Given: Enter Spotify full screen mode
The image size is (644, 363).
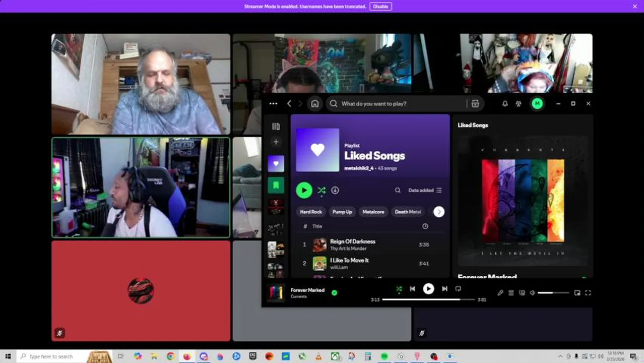Looking at the screenshot, I should (588, 292).
